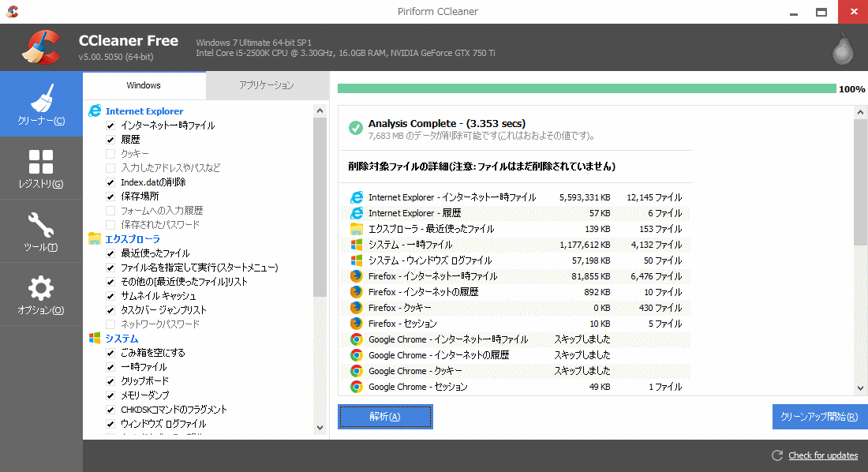Click Chrome icon for インターネットの履歴 result

click(357, 355)
